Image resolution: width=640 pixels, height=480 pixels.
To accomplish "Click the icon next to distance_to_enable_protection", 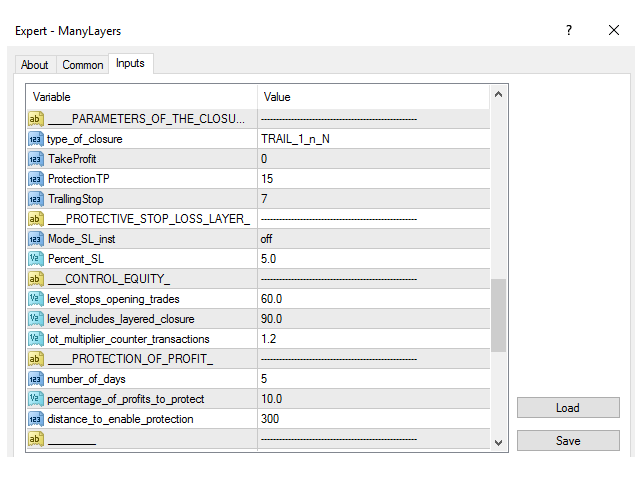I will coord(36,419).
